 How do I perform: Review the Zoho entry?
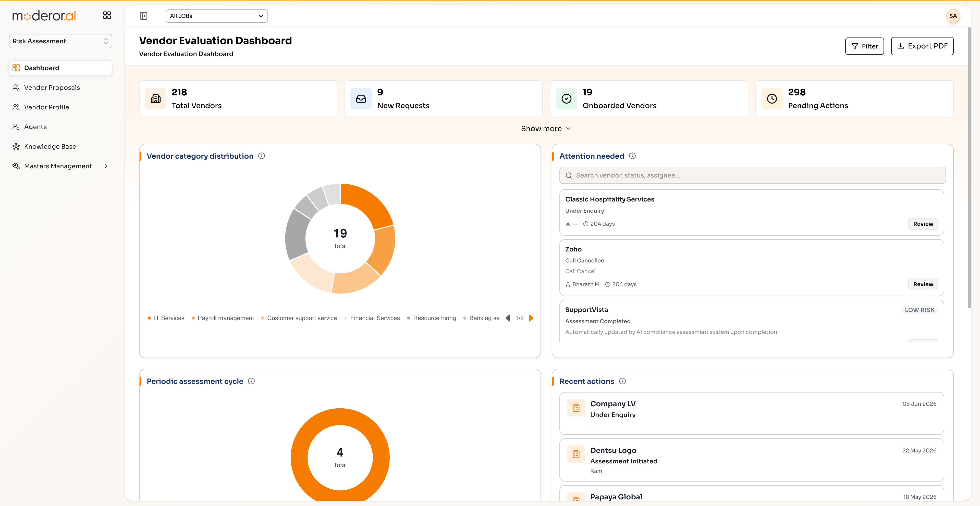[923, 284]
